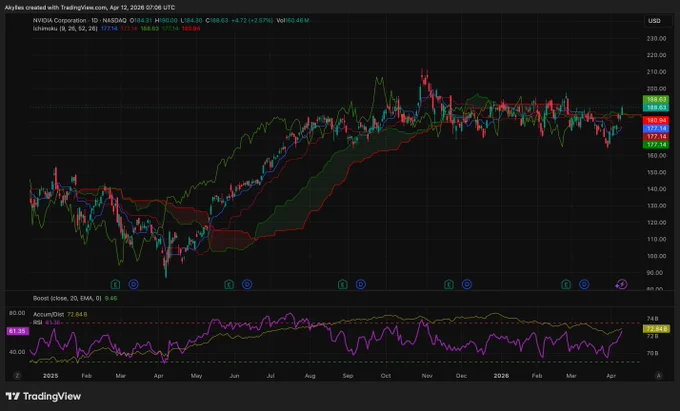Click the 200.00 price axis value
The width and height of the screenshot is (680, 411).
pos(656,89)
